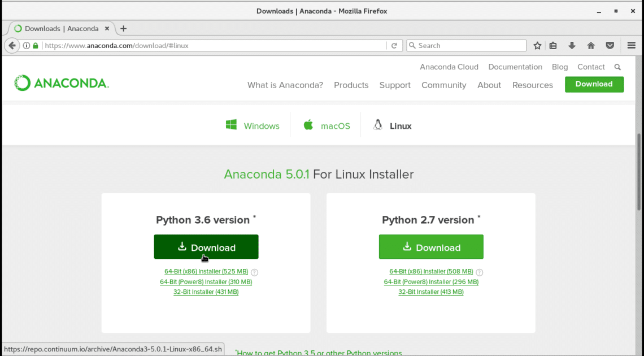Go to Firefox home page icon

point(591,46)
